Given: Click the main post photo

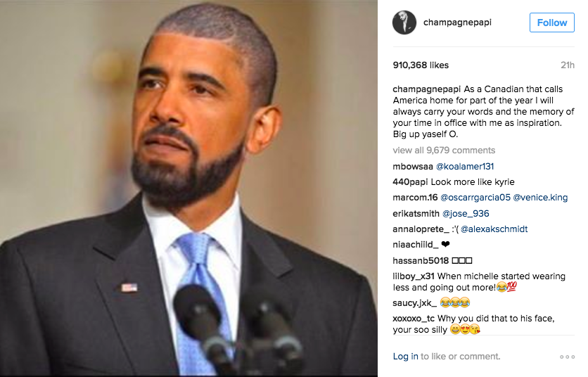Looking at the screenshot, I should pyautogui.click(x=188, y=188).
